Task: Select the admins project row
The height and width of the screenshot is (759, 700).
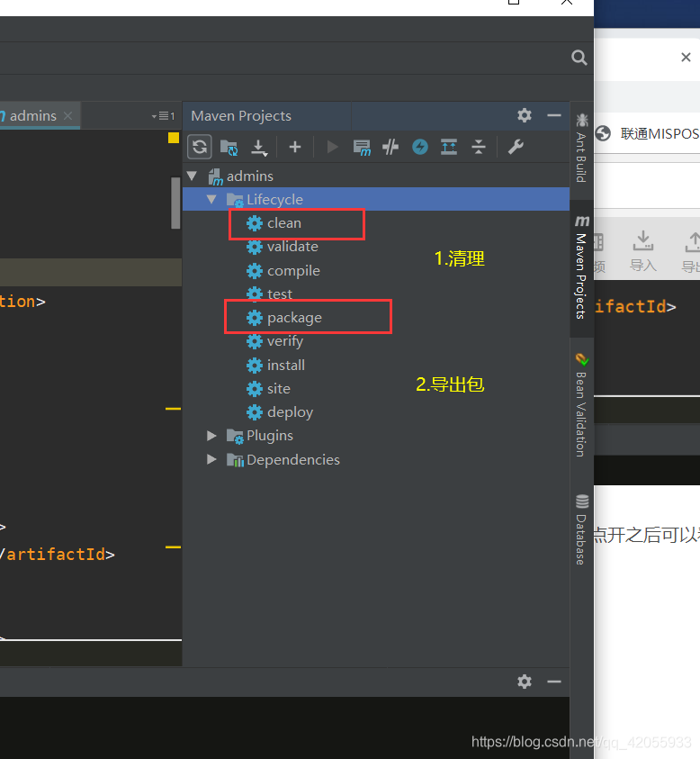Action: [375, 176]
